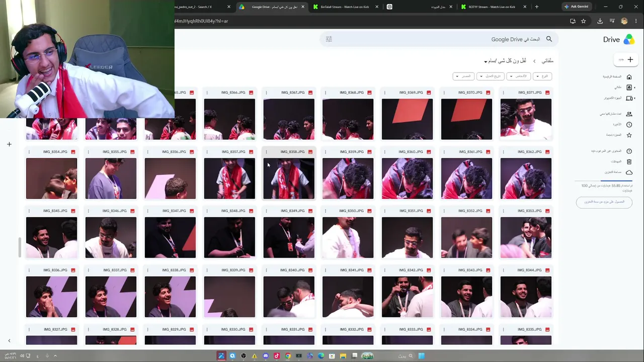Open the Modified date filter dropdown
Image resolution: width=644 pixels, height=362 pixels.
tap(491, 76)
